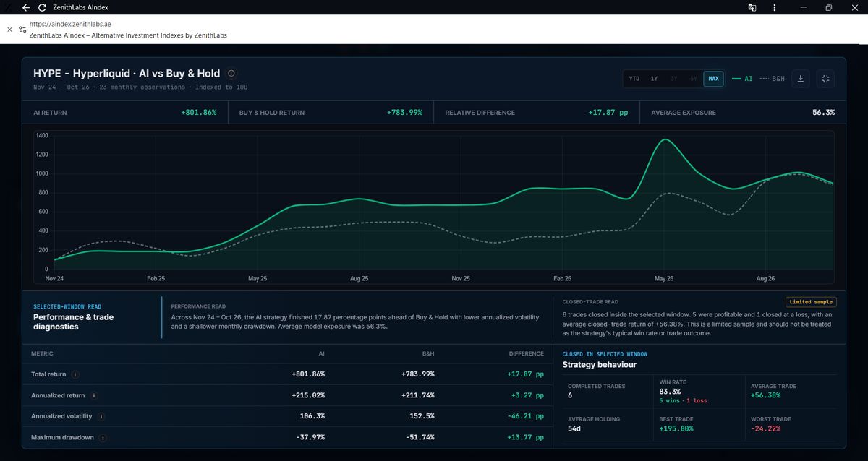Image resolution: width=868 pixels, height=461 pixels.
Task: Click the average holding value 54d
Action: pyautogui.click(x=575, y=428)
